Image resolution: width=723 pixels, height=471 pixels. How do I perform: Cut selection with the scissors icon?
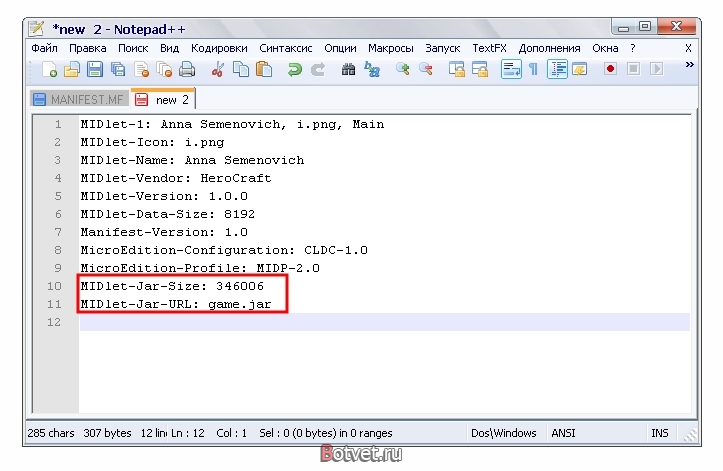click(x=218, y=70)
